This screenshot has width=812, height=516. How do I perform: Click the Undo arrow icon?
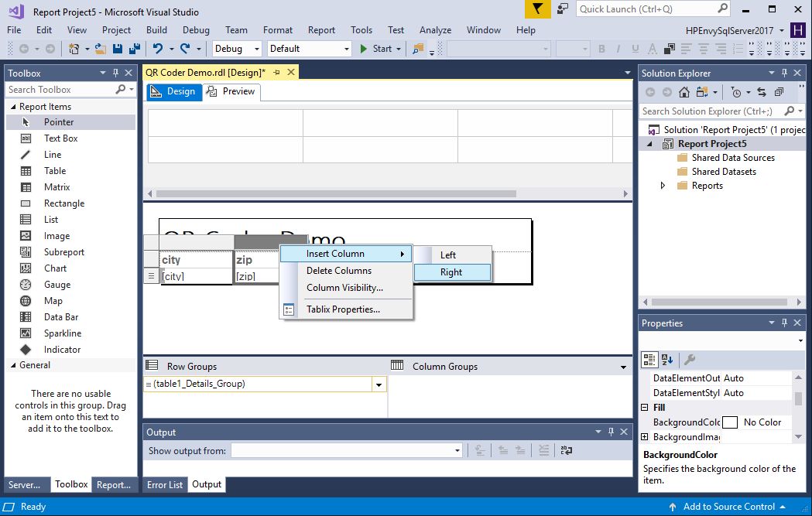point(158,49)
